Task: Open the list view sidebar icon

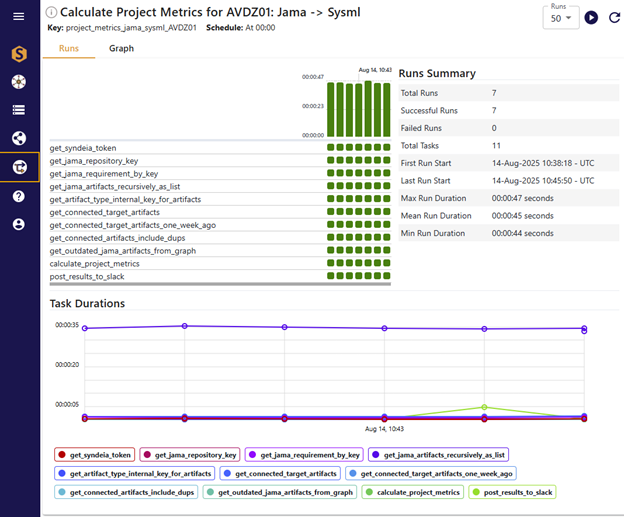Action: point(19,110)
